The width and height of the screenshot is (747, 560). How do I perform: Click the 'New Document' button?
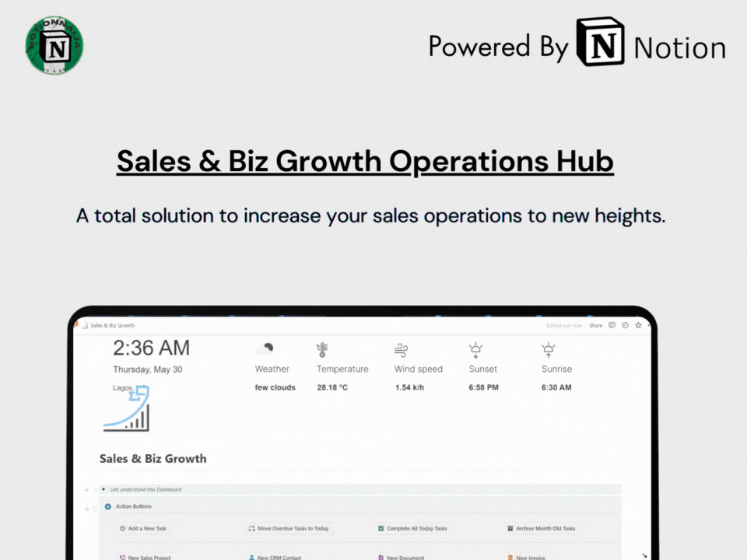pyautogui.click(x=402, y=557)
